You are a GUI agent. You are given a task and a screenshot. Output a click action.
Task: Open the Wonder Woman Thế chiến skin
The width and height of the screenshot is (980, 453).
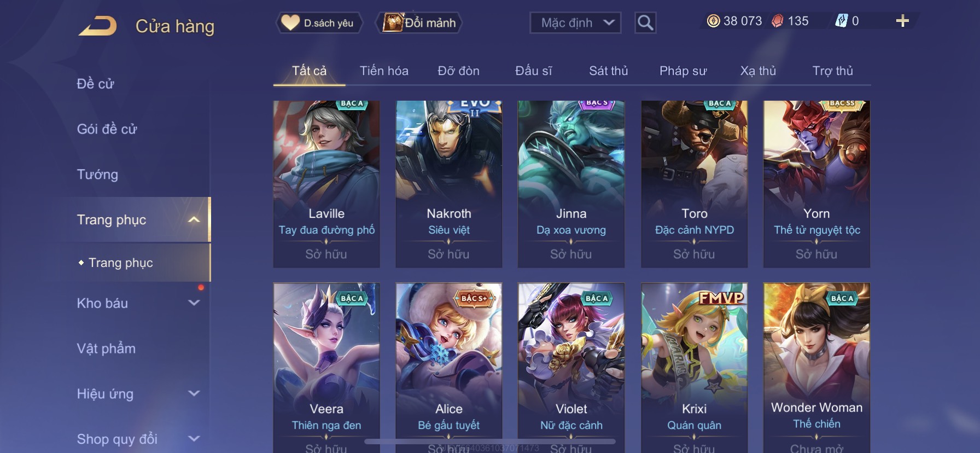(x=816, y=368)
